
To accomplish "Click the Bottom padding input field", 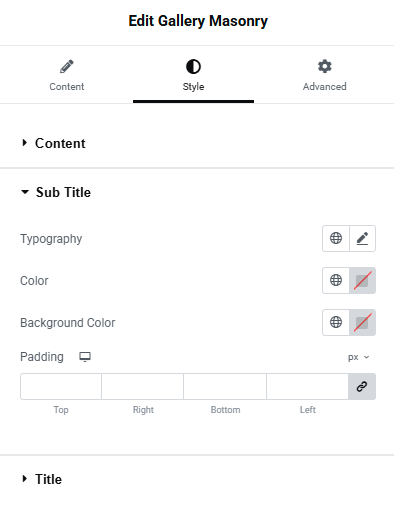I will pos(225,386).
